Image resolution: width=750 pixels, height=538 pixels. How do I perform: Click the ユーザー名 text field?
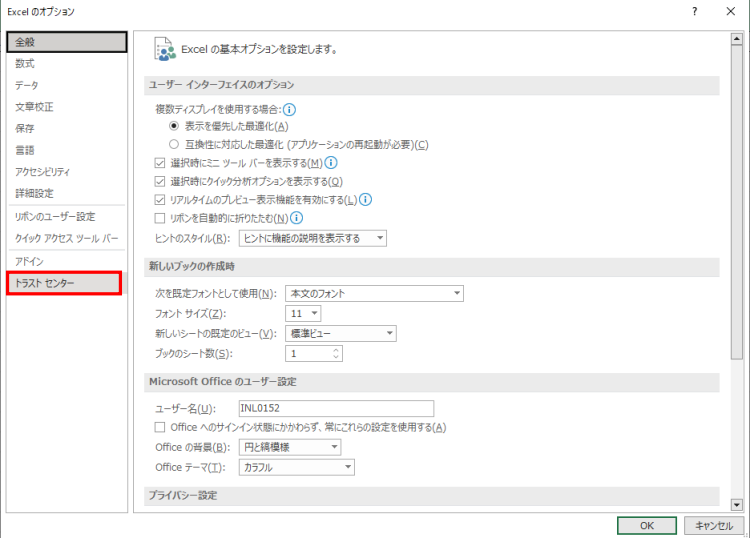[336, 408]
